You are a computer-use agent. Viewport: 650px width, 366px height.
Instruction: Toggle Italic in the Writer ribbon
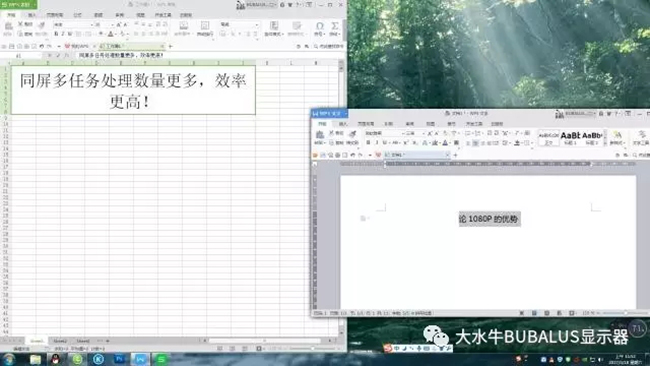pos(376,143)
